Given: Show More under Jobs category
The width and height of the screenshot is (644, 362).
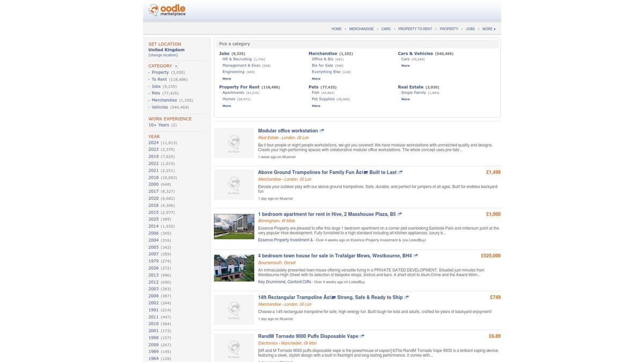Looking at the screenshot, I should pyautogui.click(x=226, y=79).
